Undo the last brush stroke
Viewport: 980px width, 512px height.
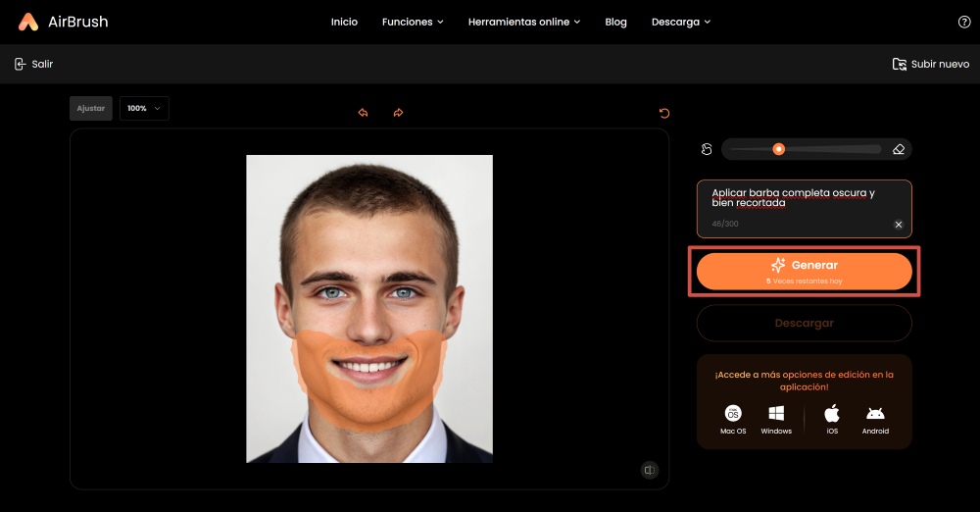[363, 113]
